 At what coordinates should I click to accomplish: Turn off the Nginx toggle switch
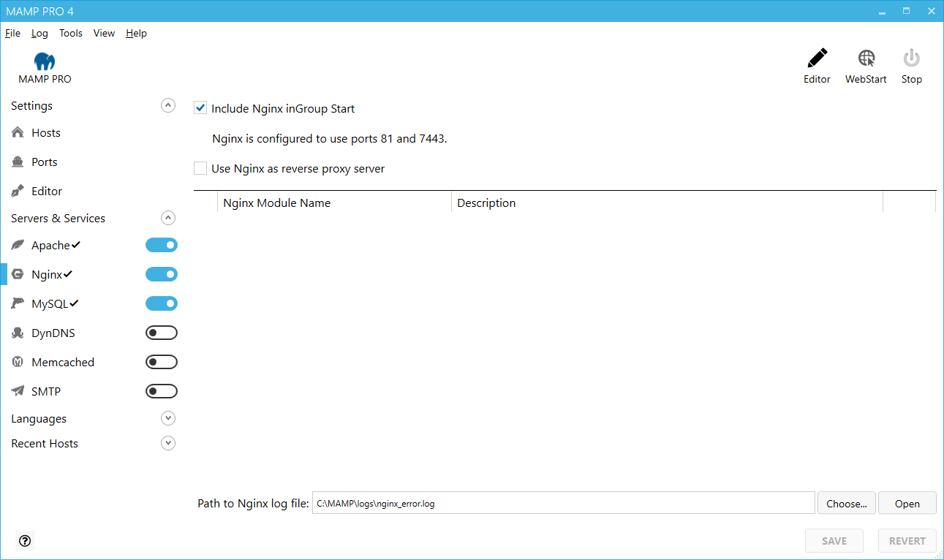tap(162, 274)
